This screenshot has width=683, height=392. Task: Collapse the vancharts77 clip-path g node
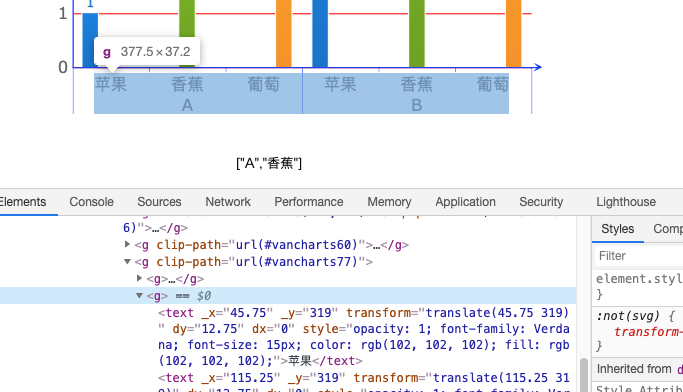point(127,261)
